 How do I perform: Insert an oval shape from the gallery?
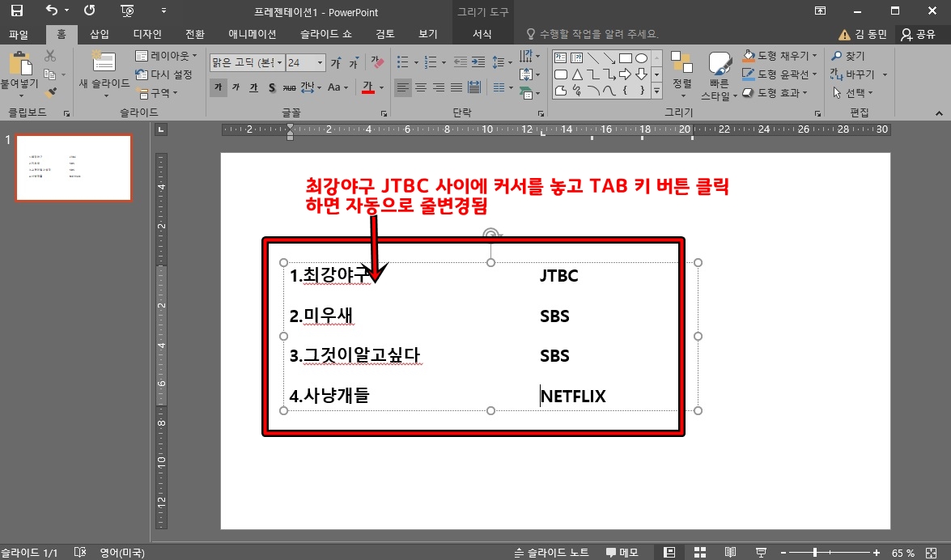(641, 58)
